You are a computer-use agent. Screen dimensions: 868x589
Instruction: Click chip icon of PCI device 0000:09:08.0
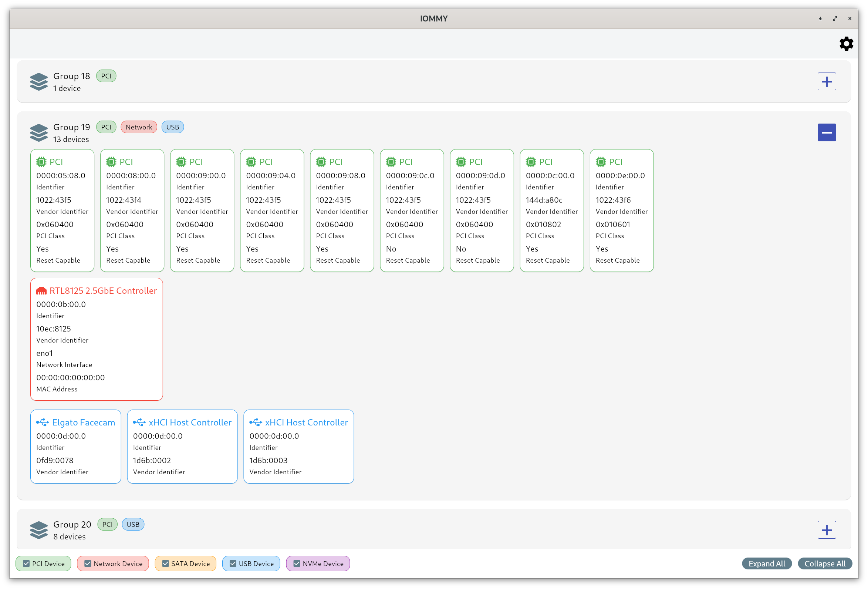[x=321, y=162]
